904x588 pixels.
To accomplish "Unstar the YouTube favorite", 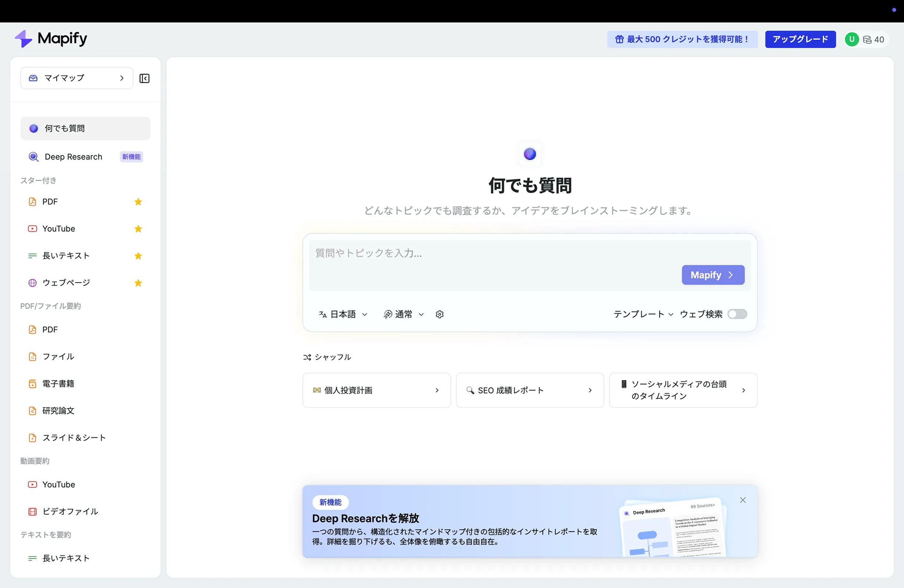I will coord(138,229).
